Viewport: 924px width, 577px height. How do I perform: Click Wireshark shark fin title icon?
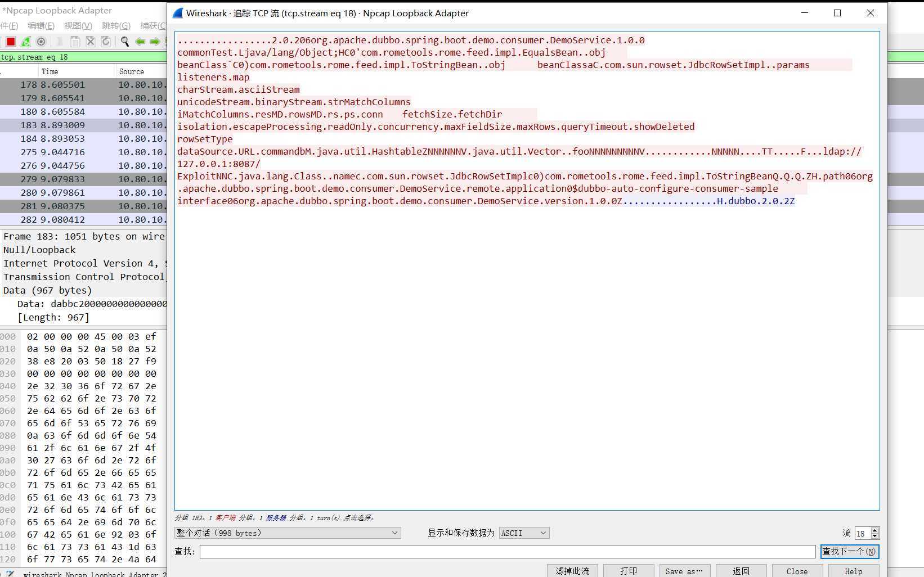178,13
